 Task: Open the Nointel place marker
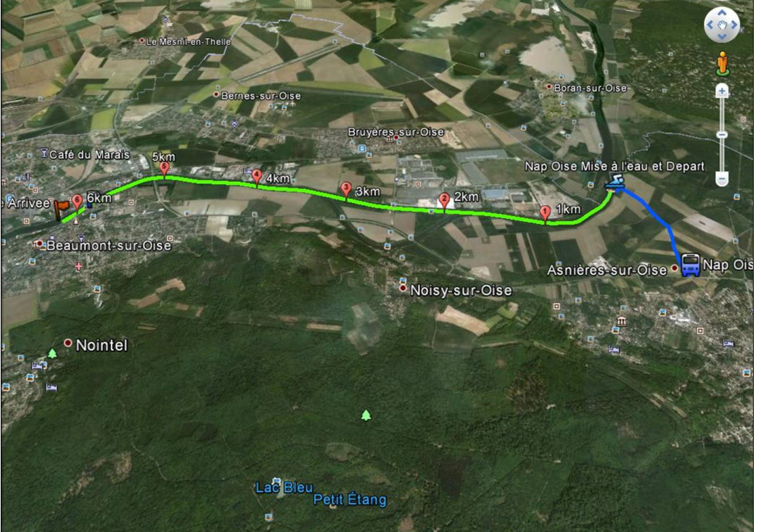[68, 344]
